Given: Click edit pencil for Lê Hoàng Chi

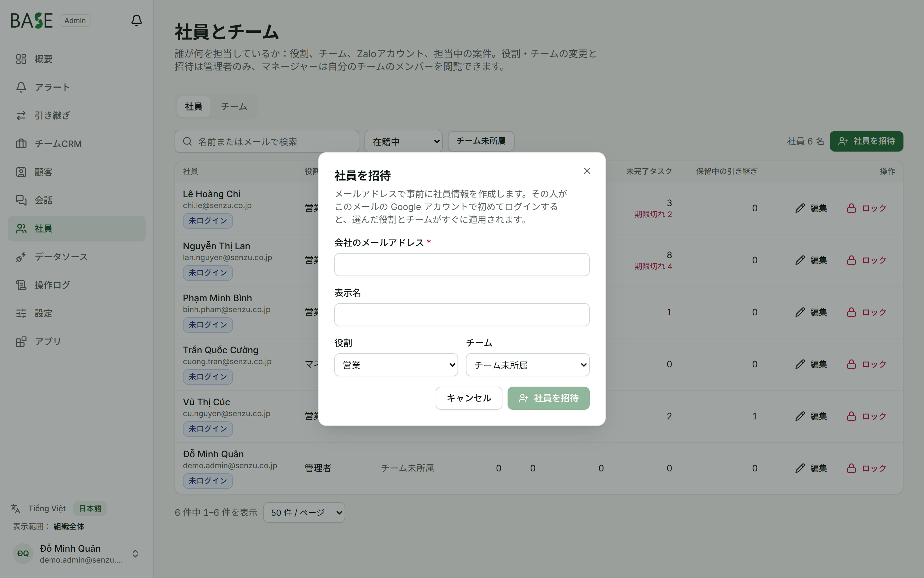Looking at the screenshot, I should tap(800, 208).
